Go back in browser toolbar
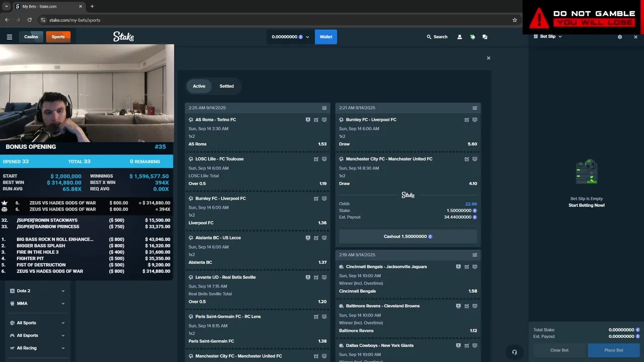This screenshot has width=644, height=362. [7, 20]
